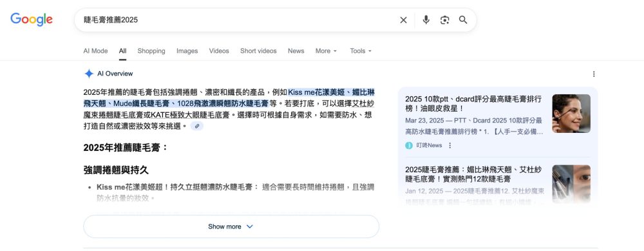
Task: Click the 叮咚News source favicon
Action: 409,145
